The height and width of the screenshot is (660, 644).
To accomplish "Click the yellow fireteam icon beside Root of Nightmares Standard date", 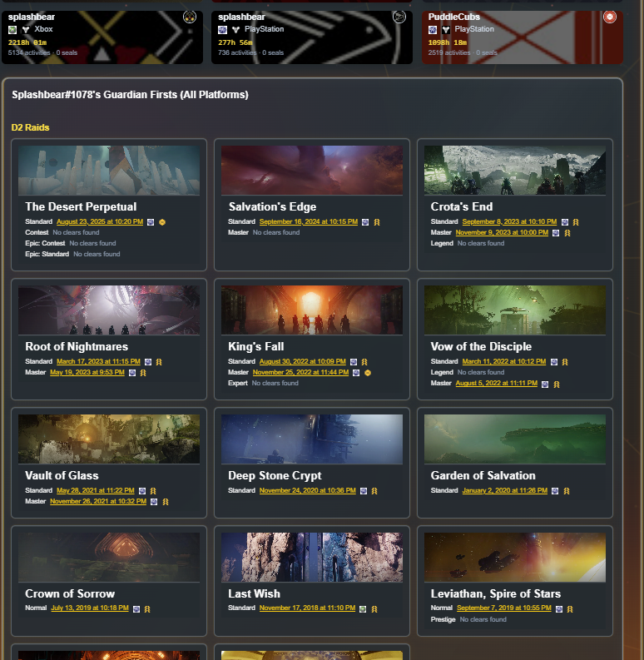I will [159, 362].
